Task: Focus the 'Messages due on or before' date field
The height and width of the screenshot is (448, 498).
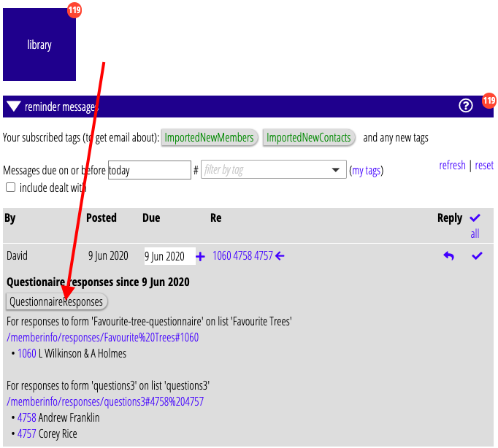Action: pos(150,170)
